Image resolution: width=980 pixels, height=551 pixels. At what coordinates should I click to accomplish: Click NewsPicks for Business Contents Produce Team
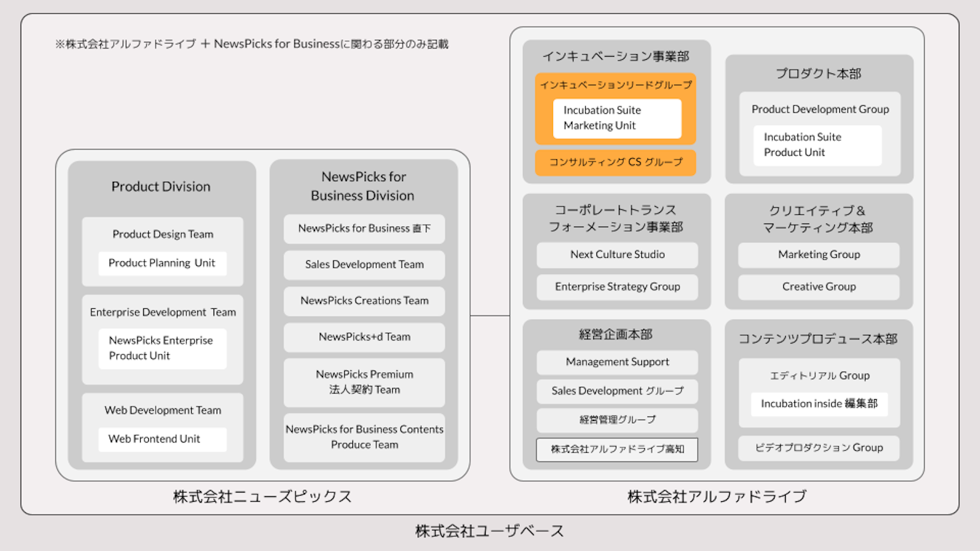click(364, 437)
